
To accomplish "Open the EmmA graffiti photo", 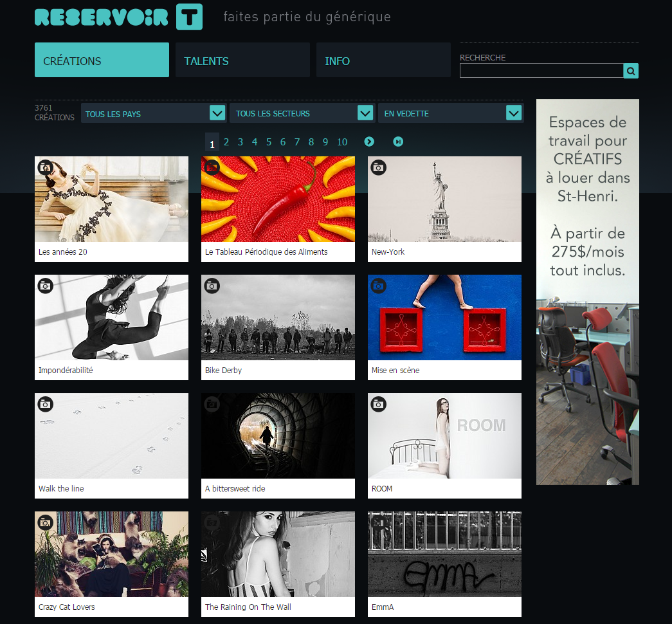I will (x=444, y=554).
